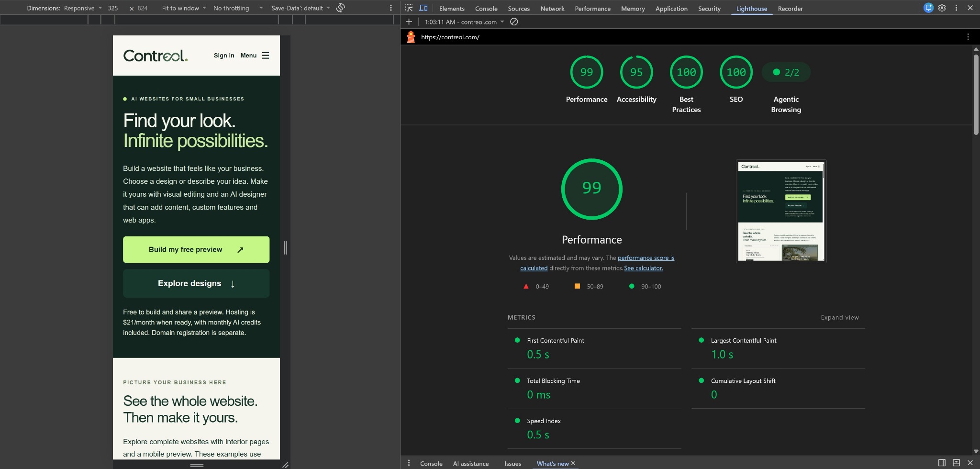Screen dimensions: 980x469
Task: Click the Explore designs button
Action: pos(196,283)
